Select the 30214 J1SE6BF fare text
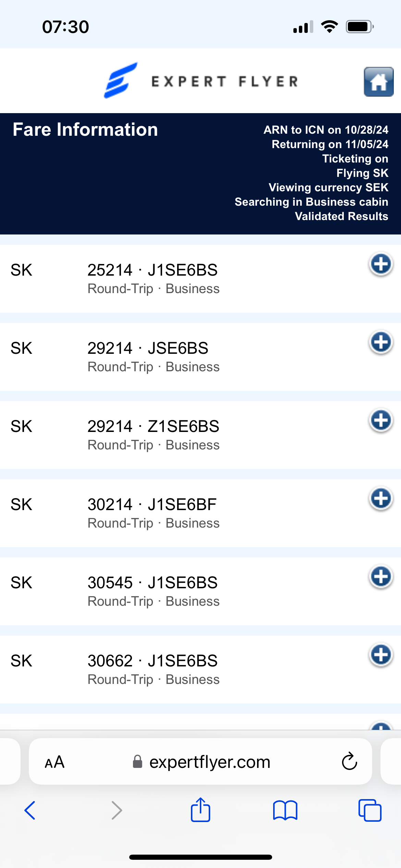 click(152, 505)
